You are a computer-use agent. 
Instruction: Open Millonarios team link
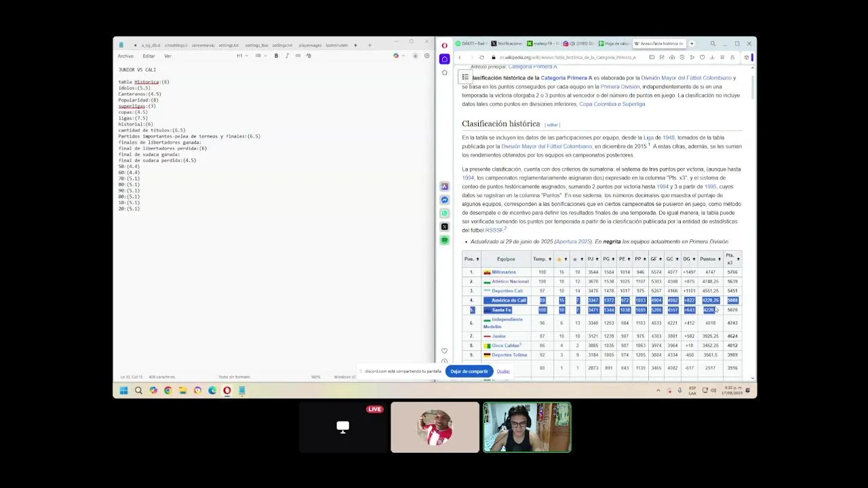(x=504, y=272)
